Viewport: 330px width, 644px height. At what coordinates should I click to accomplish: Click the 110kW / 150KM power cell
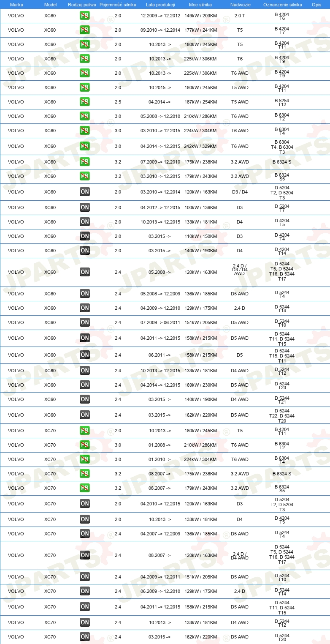click(x=200, y=236)
